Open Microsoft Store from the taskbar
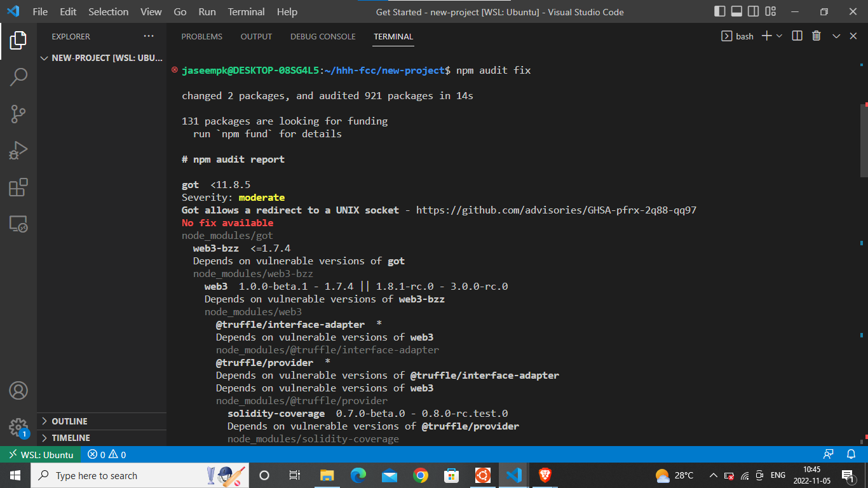The height and width of the screenshot is (488, 868). pyautogui.click(x=451, y=475)
